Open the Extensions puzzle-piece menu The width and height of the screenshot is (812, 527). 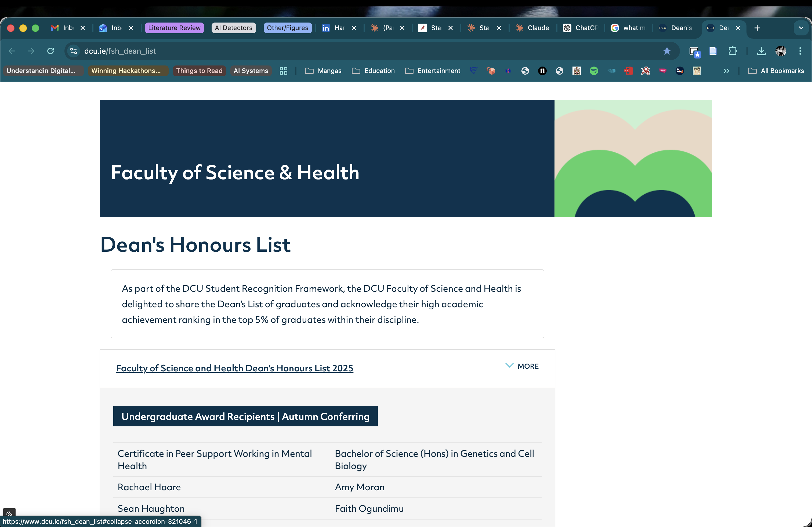pyautogui.click(x=733, y=51)
